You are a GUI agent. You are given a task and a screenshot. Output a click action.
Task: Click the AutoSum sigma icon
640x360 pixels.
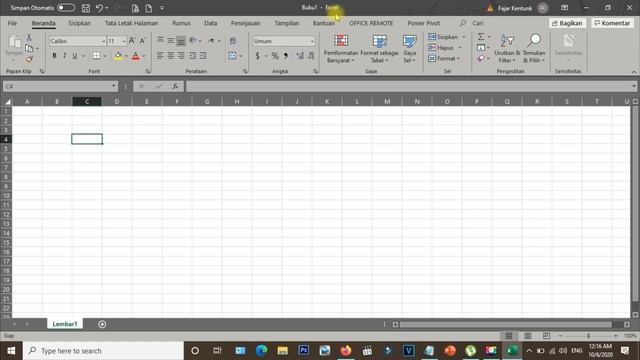pyautogui.click(x=481, y=37)
